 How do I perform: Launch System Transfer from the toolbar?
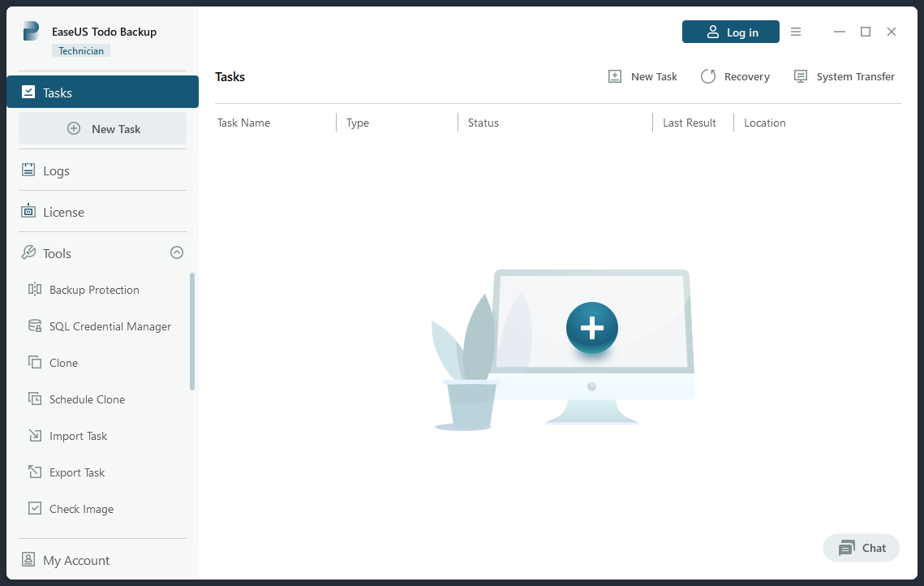tap(844, 76)
